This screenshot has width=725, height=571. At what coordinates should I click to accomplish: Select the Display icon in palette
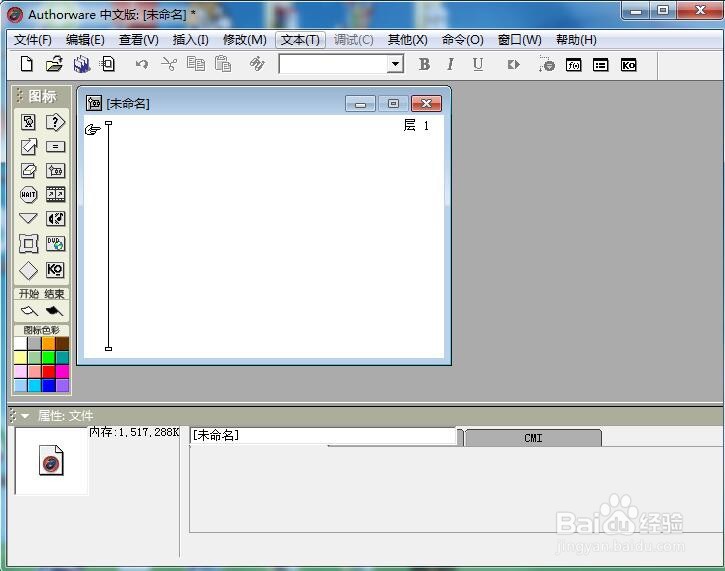coord(29,122)
